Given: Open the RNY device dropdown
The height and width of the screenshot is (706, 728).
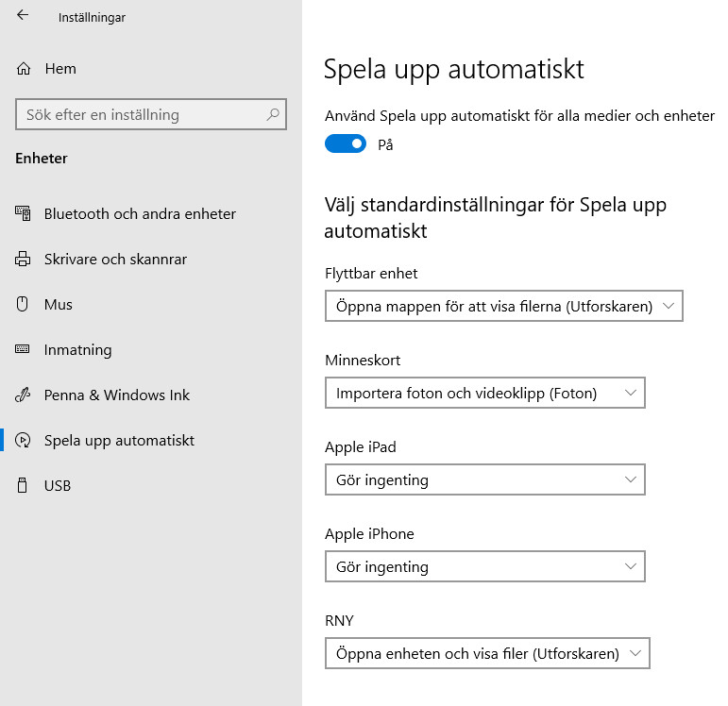Looking at the screenshot, I should [x=486, y=654].
